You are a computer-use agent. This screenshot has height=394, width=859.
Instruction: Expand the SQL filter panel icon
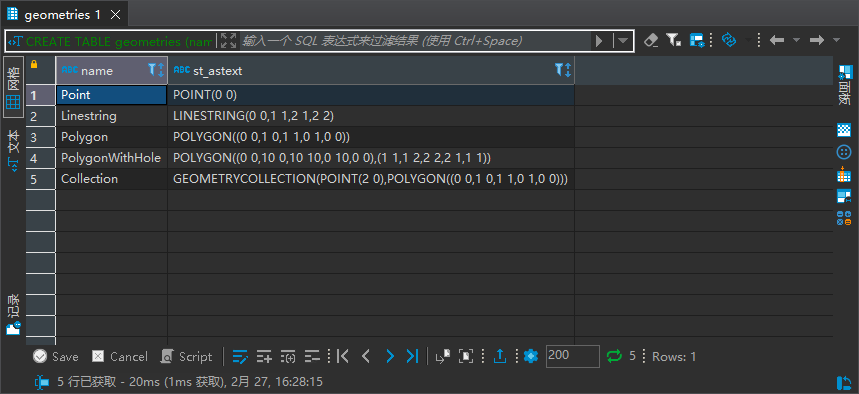click(228, 41)
